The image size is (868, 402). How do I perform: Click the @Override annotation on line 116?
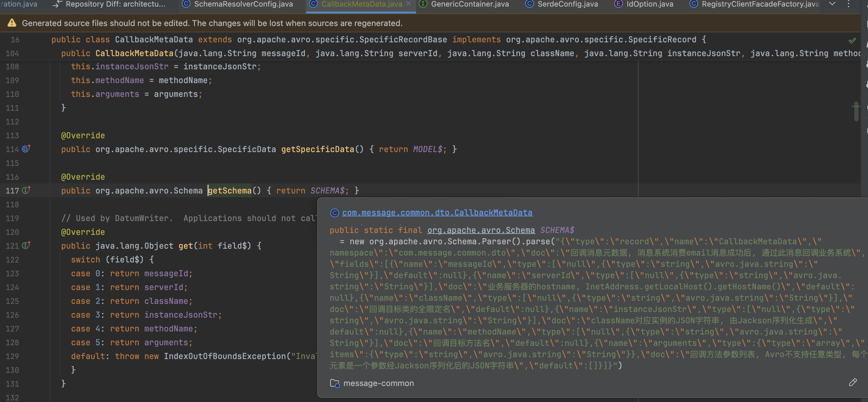[83, 177]
